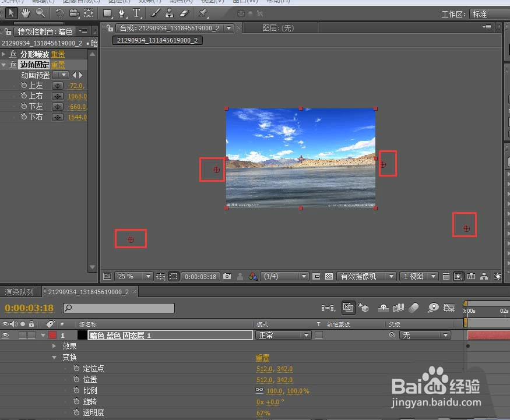Click the Region of Interest button
510x420 pixels.
(x=316, y=276)
